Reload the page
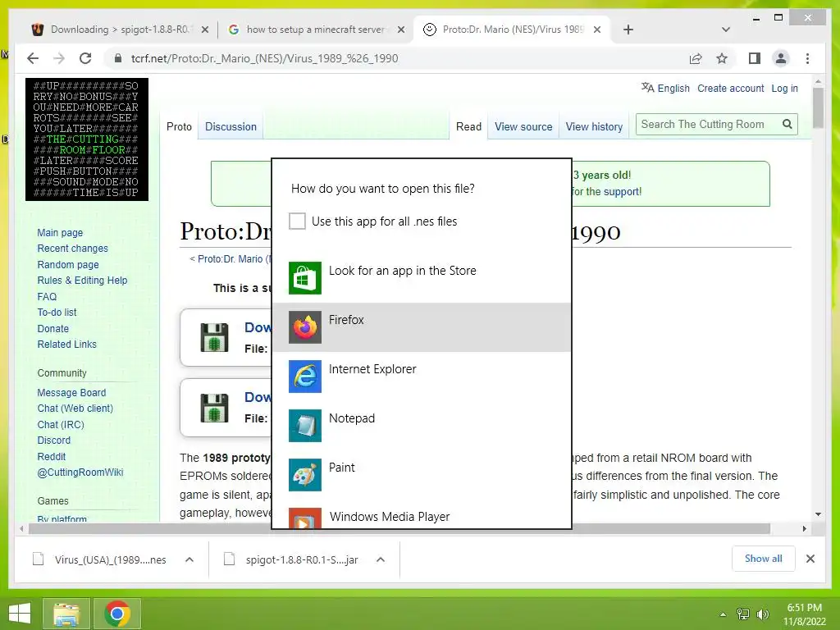 point(85,58)
